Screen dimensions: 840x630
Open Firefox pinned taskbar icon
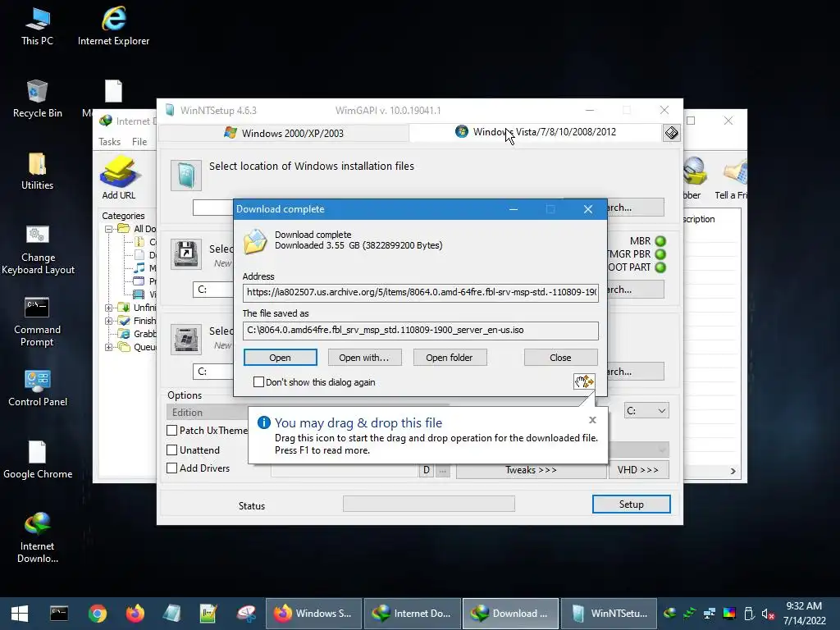135,614
